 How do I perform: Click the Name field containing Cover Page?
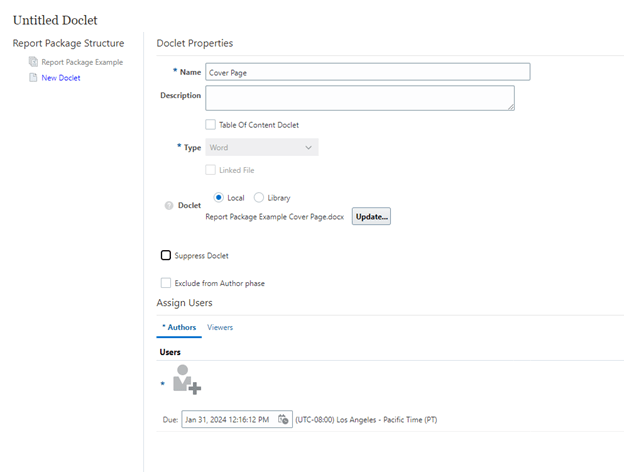tap(366, 72)
